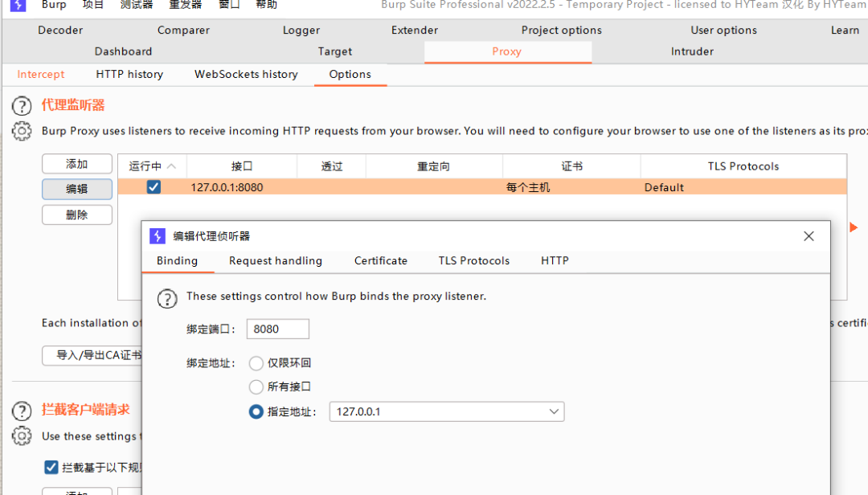
Task: Open gear settings for the proxy listeners section
Action: pyautogui.click(x=22, y=131)
